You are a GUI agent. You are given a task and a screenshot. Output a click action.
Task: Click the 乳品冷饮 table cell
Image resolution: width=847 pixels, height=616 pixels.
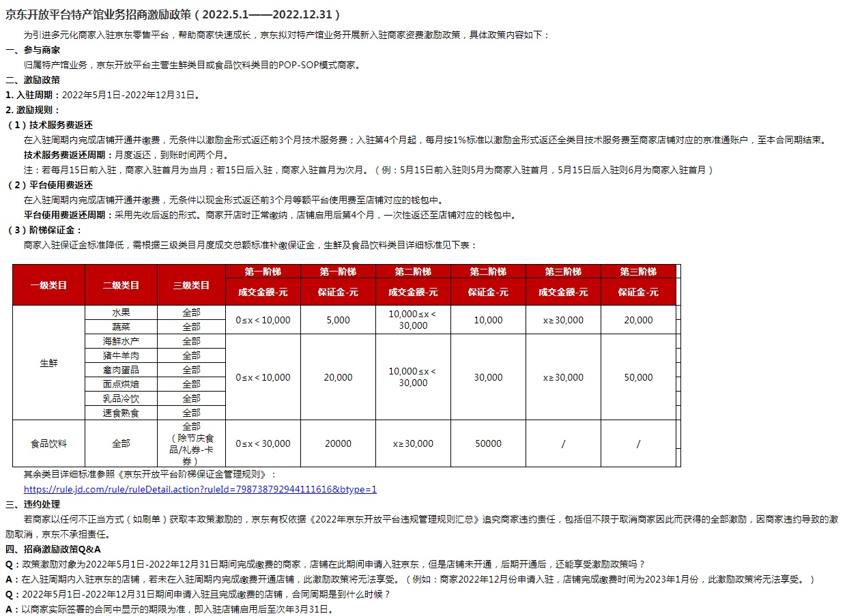pyautogui.click(x=121, y=398)
